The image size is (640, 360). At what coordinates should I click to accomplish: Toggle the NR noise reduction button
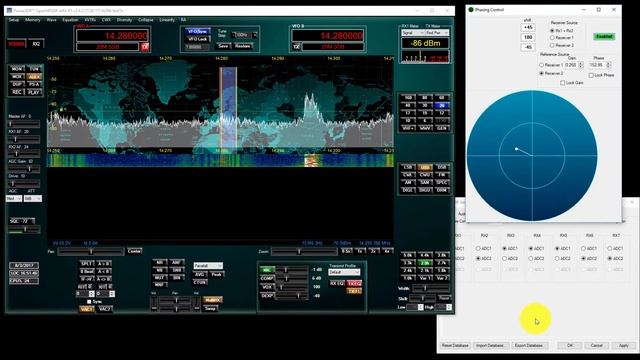160,262
